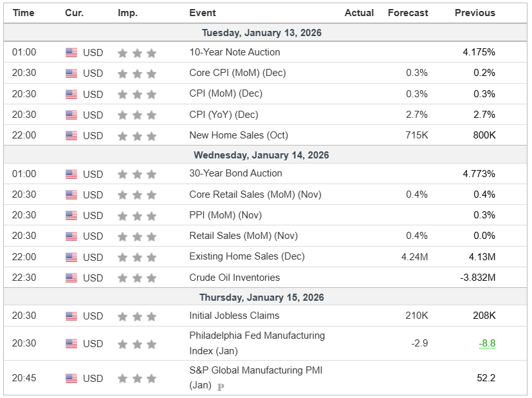The image size is (532, 398).
Task: Click the US flag beside PPI (MoM) (Nov)
Action: pos(71,216)
